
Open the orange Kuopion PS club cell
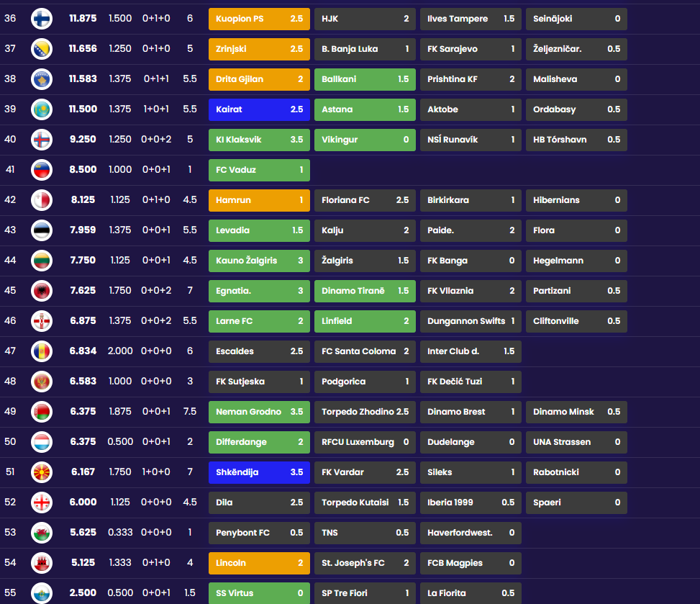[x=259, y=19]
